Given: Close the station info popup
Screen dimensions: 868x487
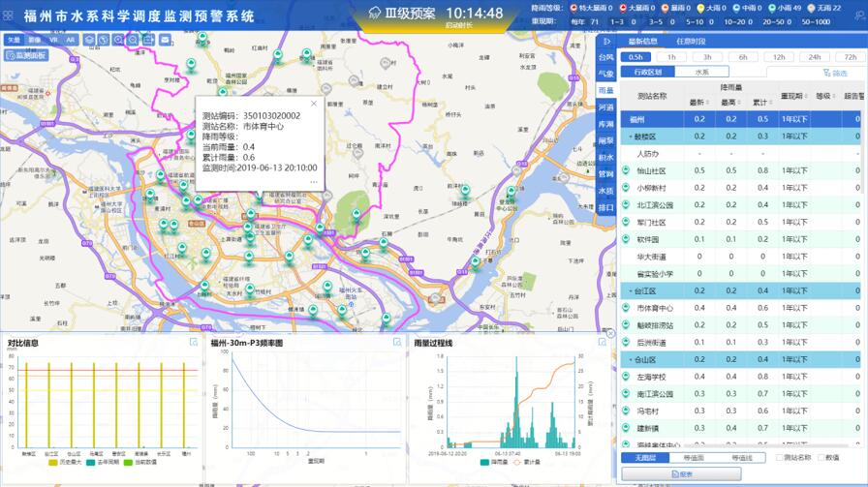Looking at the screenshot, I should (x=314, y=103).
